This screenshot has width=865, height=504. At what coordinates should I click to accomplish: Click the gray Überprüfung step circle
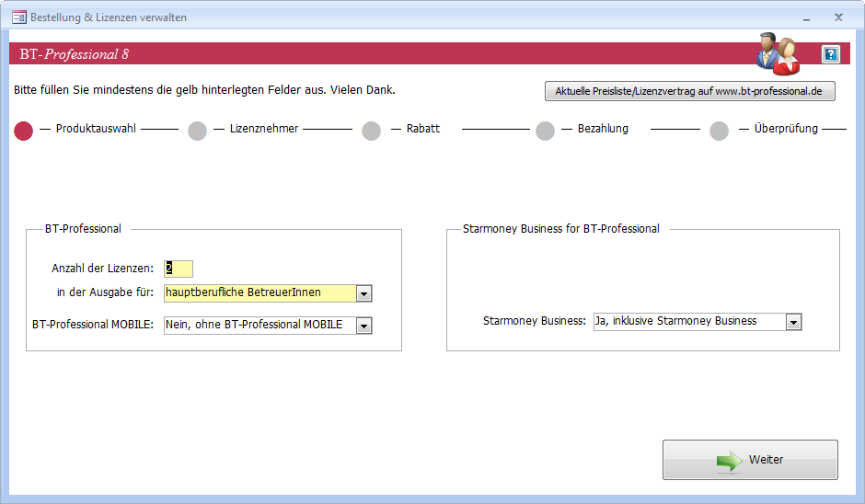point(719,131)
